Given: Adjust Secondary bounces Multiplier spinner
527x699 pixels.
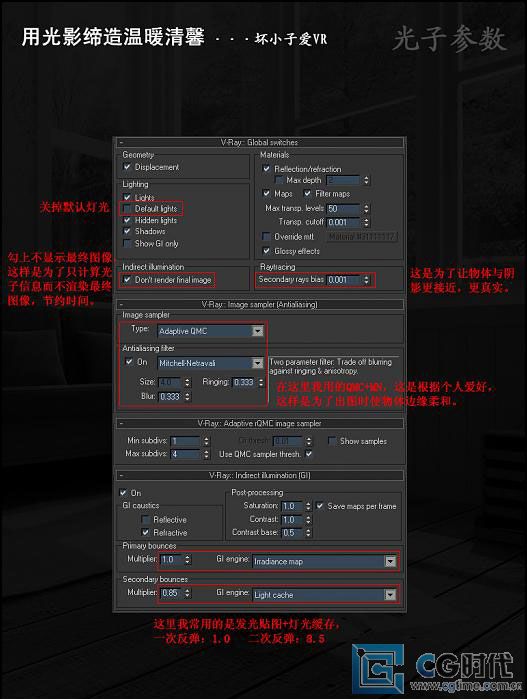Looking at the screenshot, I should click(x=187, y=593).
